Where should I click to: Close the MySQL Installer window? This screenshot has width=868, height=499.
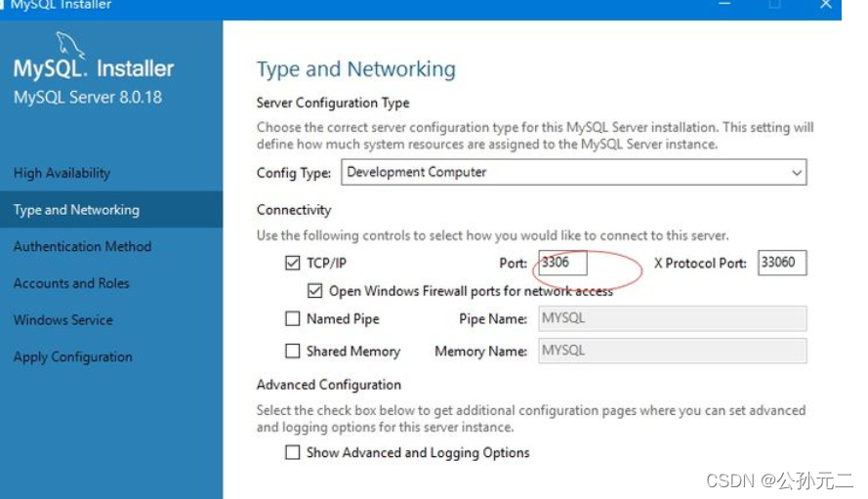pos(825,5)
